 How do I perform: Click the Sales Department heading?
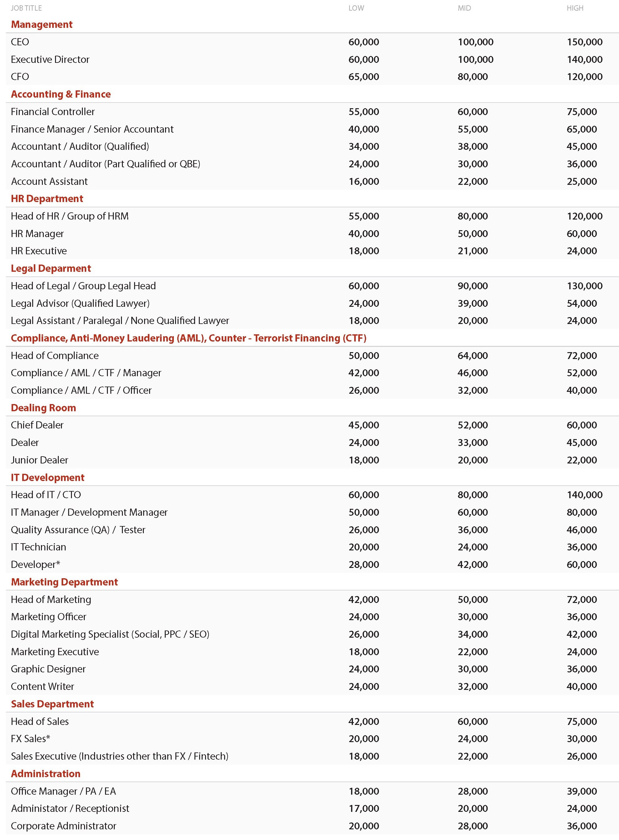pyautogui.click(x=52, y=704)
